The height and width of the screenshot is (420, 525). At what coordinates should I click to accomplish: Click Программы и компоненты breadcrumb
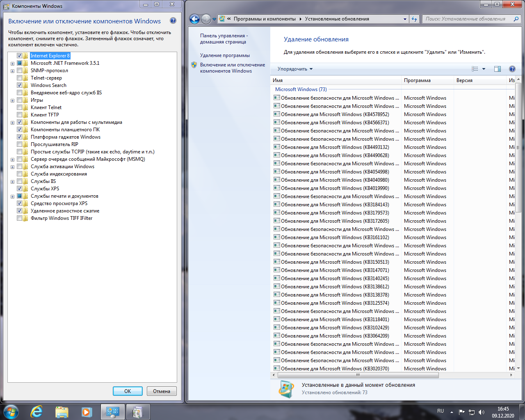coord(265,19)
